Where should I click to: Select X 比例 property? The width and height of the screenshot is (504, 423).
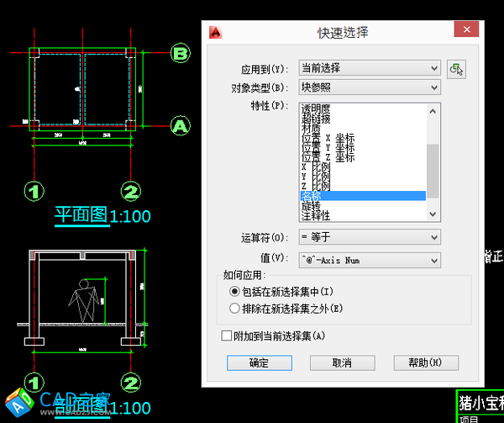coord(316,167)
